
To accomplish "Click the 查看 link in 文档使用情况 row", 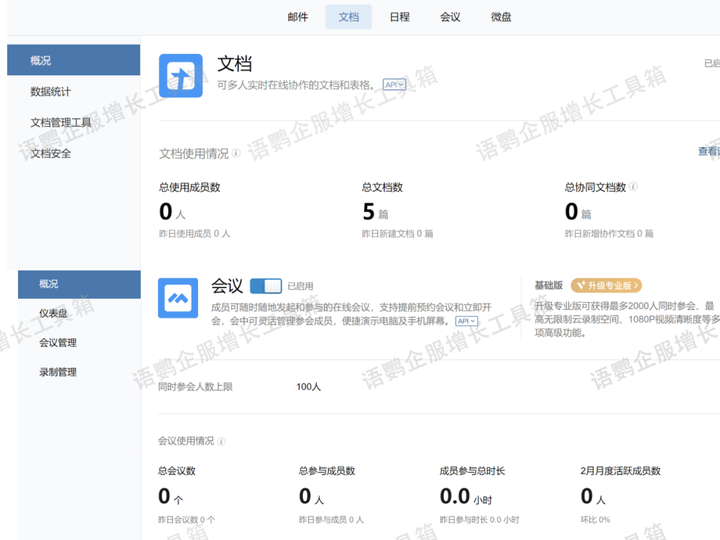I will [708, 152].
